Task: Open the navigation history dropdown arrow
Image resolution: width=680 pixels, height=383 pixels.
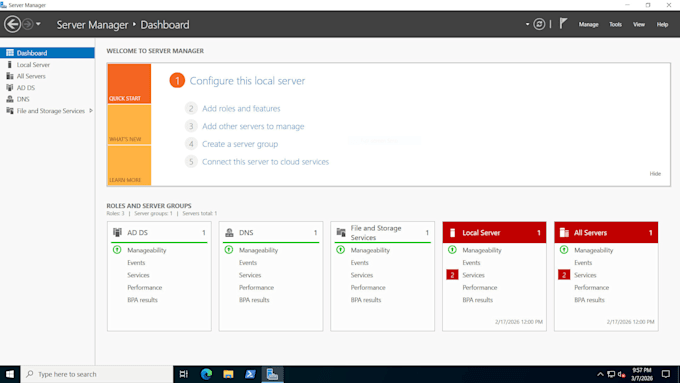Action: tap(38, 24)
